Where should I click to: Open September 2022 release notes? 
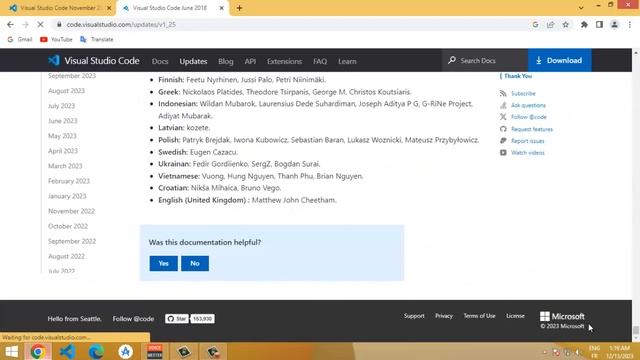click(x=72, y=241)
